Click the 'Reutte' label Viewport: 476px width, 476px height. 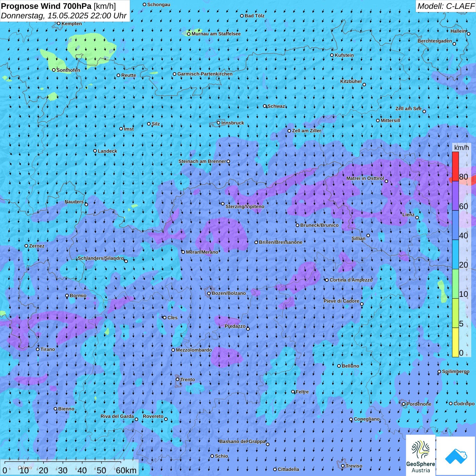129,75
